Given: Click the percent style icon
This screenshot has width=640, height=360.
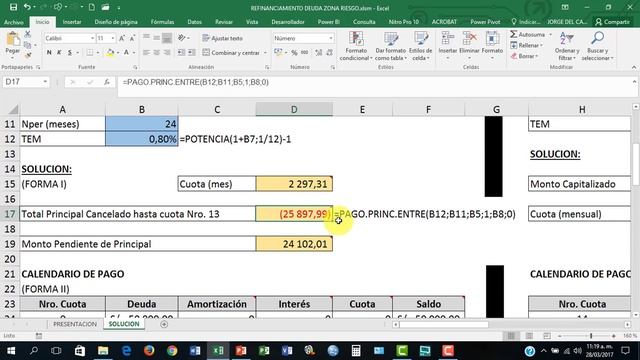Looking at the screenshot, I should click(x=294, y=53).
